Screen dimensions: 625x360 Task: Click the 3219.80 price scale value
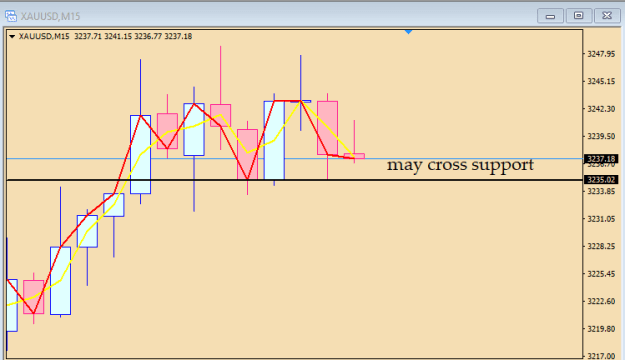[x=601, y=329]
